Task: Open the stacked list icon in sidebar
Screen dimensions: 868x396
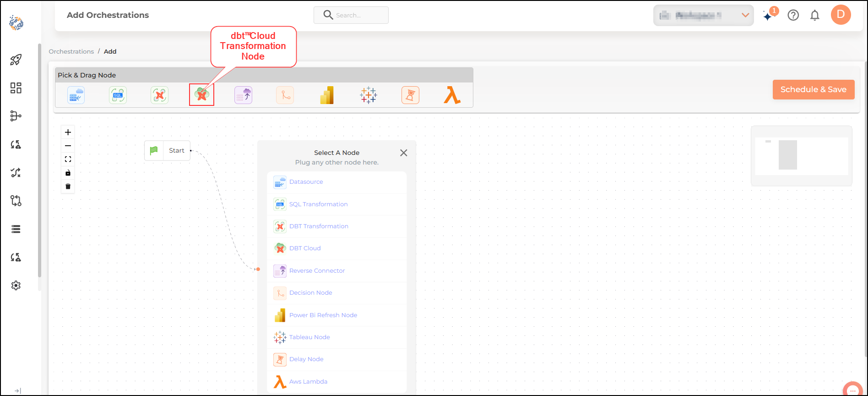Action: click(x=16, y=229)
